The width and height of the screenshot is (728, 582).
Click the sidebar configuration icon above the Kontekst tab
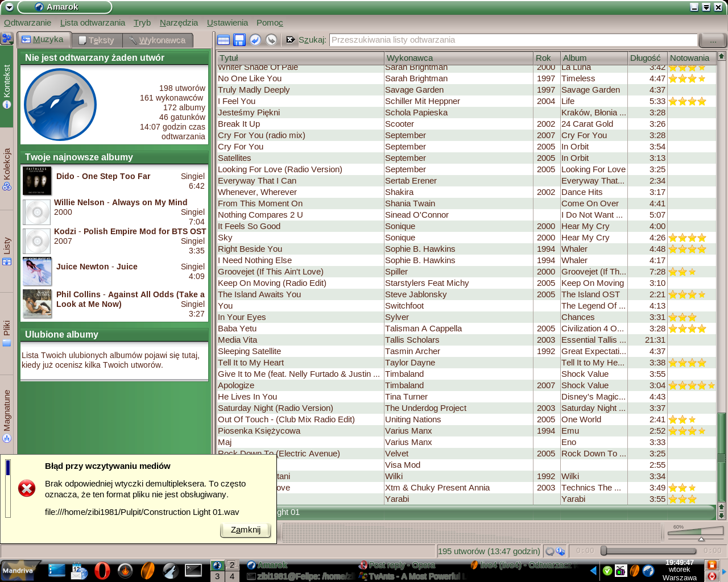[x=6, y=39]
